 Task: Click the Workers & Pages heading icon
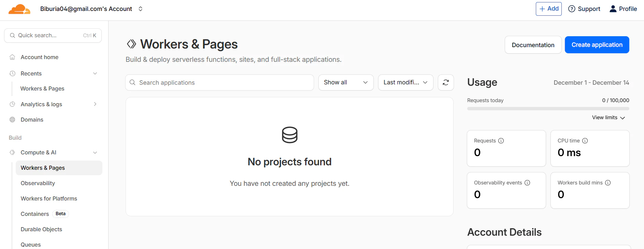131,44
